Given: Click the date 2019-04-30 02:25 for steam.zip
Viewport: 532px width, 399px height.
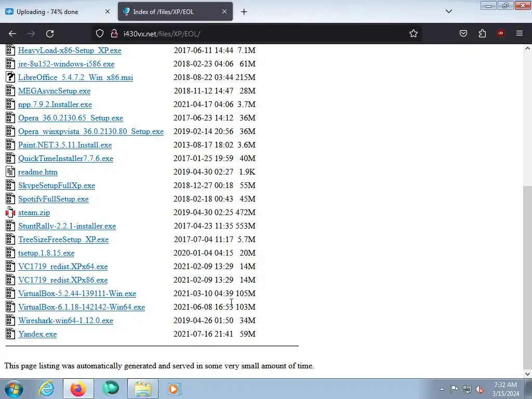Looking at the screenshot, I should [203, 212].
